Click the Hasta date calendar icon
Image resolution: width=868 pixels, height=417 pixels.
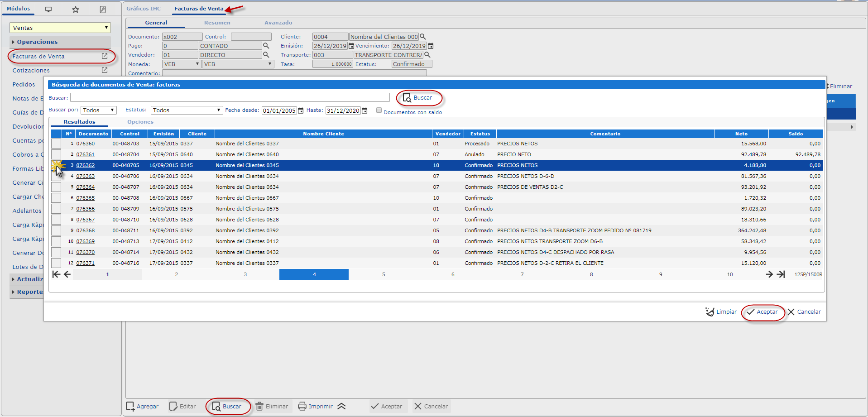[x=364, y=111]
